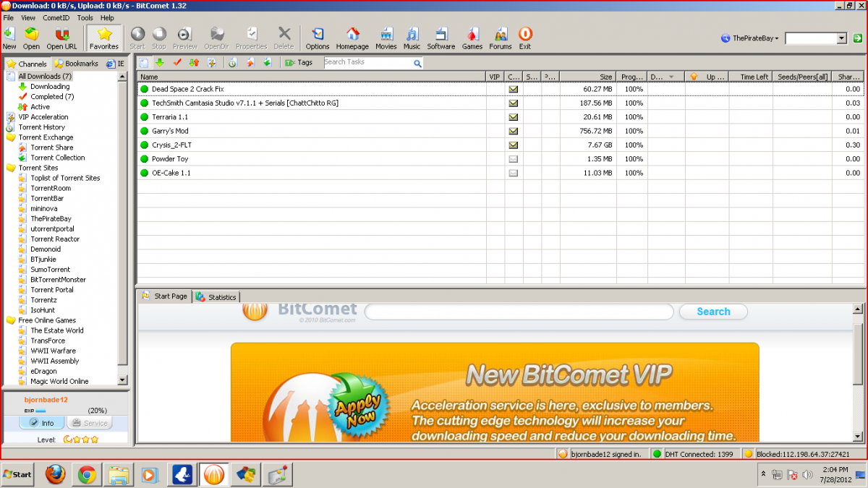
Task: Click the Open torrent toolbar icon
Action: 32,38
